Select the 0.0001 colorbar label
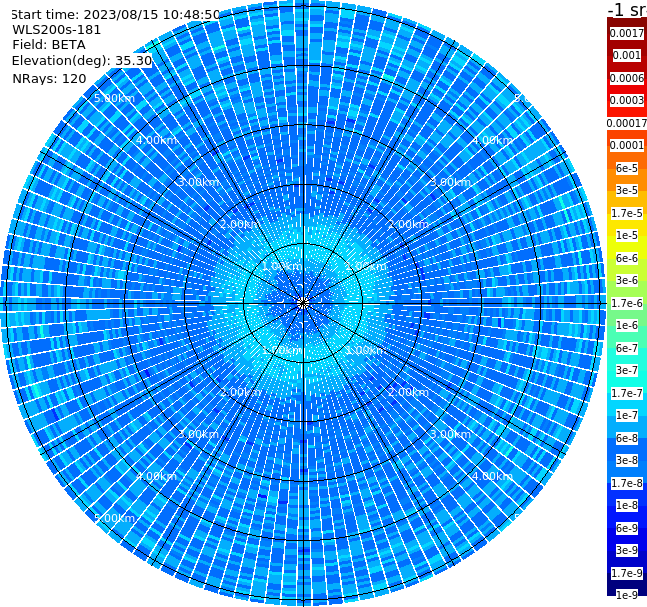647x607 pixels. point(627,145)
